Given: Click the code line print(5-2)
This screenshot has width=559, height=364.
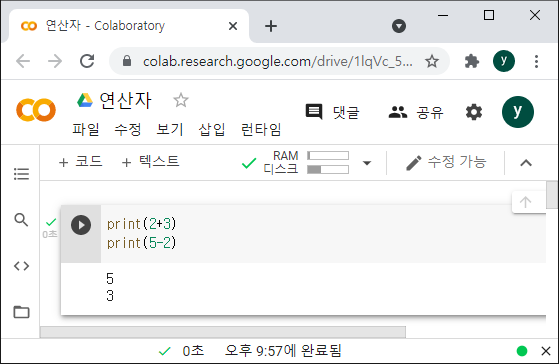Looking at the screenshot, I should (x=142, y=243).
